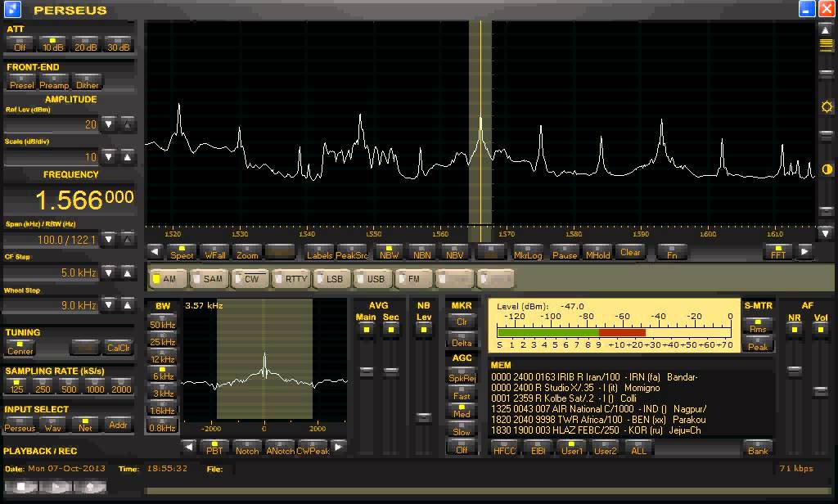Clear the spectrum trace
The height and width of the screenshot is (504, 838).
[x=630, y=252]
